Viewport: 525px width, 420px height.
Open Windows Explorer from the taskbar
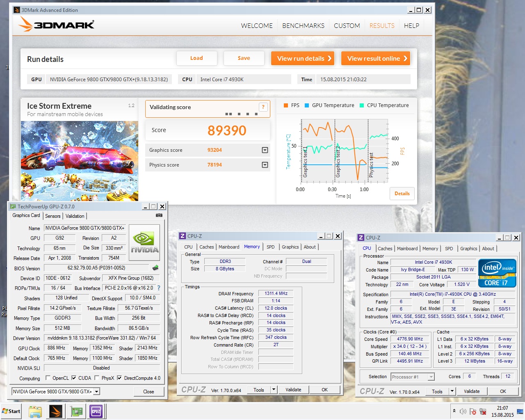pos(35,411)
